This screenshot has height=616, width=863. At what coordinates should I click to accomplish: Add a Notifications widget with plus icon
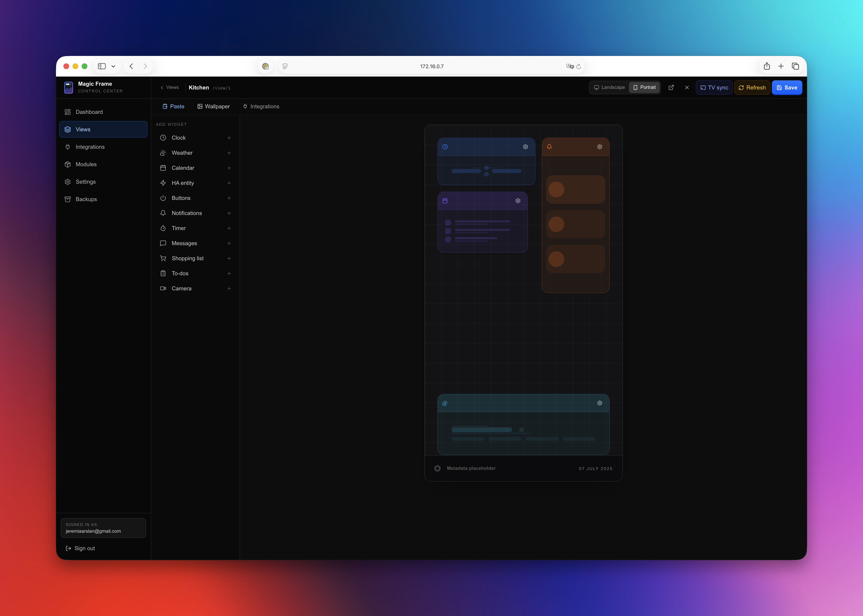(x=229, y=213)
